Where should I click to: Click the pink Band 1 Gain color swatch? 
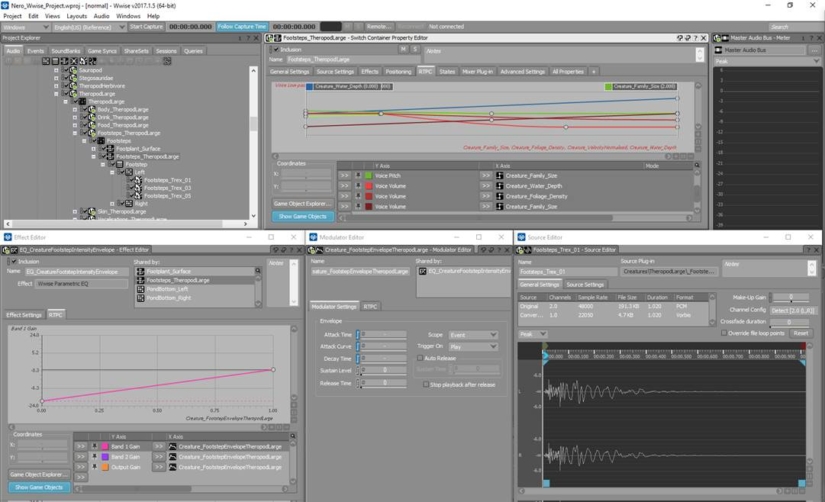coord(105,446)
